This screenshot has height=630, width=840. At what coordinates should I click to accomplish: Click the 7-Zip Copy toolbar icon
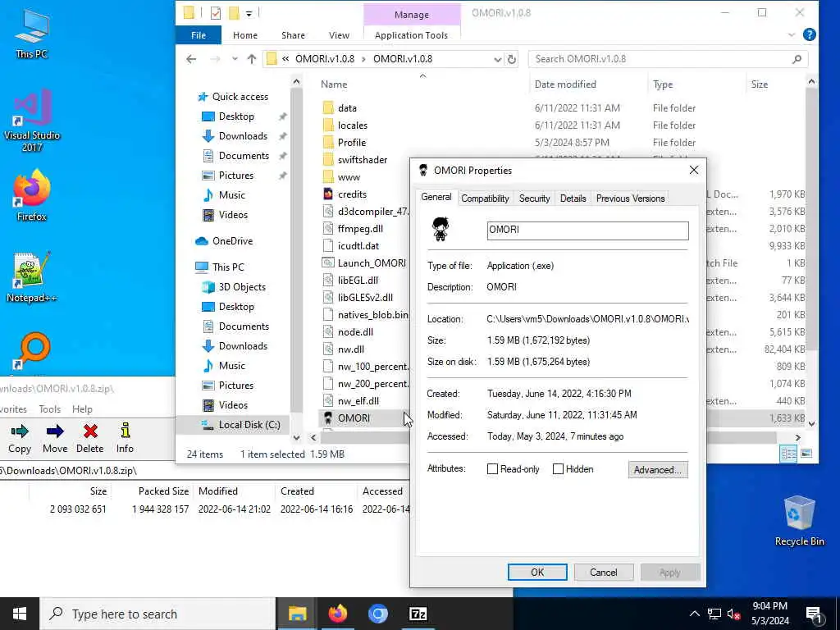click(20, 438)
